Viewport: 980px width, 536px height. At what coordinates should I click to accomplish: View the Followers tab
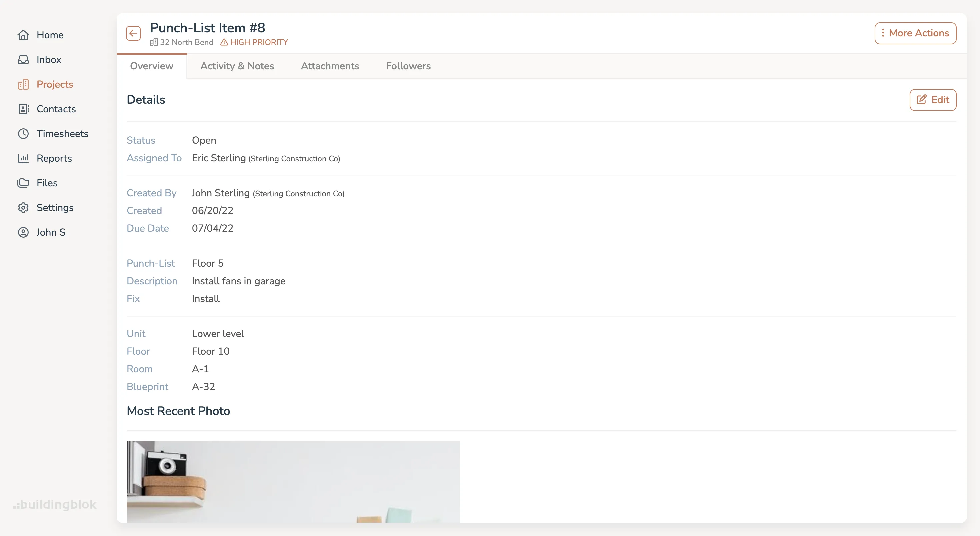click(408, 66)
